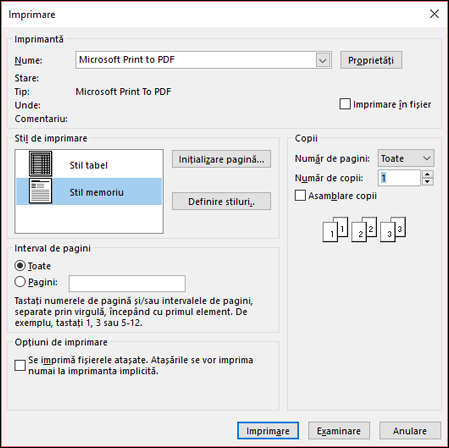Click the Pagini range input field
449x448 pixels.
127,283
